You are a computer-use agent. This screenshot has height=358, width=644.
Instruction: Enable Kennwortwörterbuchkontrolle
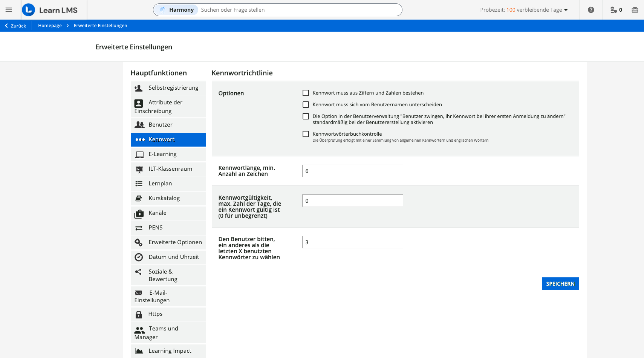pos(306,134)
